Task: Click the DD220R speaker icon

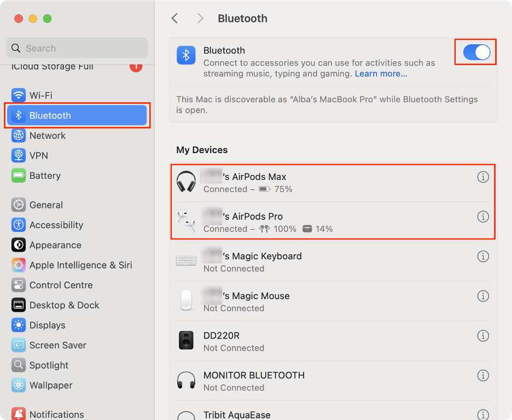Action: tap(186, 340)
